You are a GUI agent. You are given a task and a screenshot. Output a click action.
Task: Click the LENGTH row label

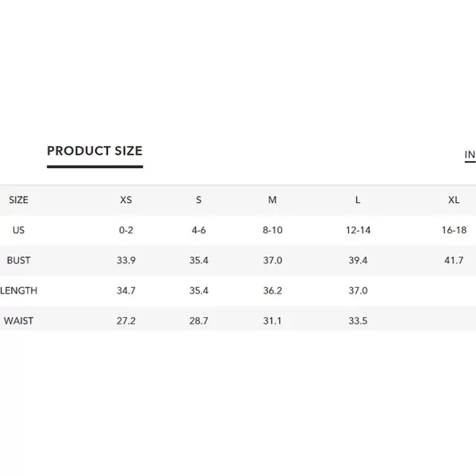(x=18, y=290)
